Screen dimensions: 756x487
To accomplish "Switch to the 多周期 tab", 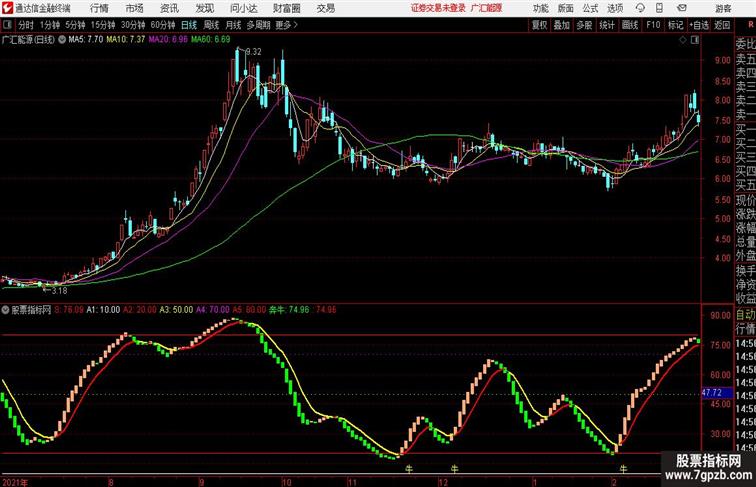I will pos(258,25).
